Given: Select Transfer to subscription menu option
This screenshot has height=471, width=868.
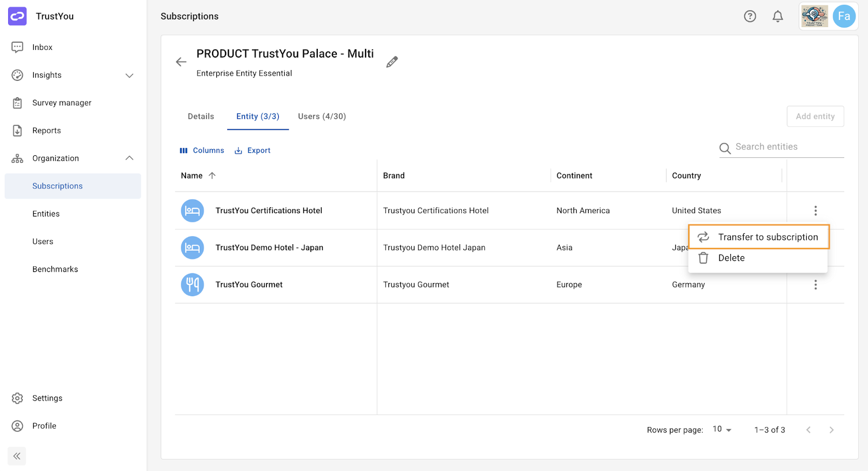Looking at the screenshot, I should point(759,237).
